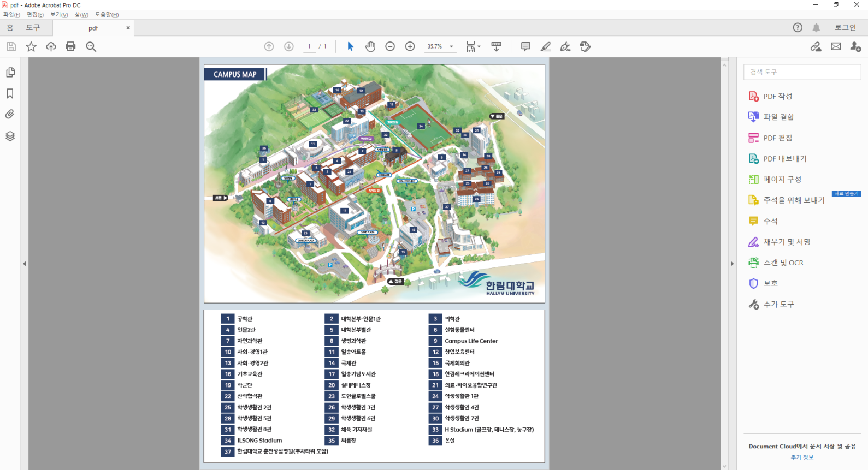Open the attachments paperclip panel
Screen dimensions: 868x470
click(x=10, y=115)
